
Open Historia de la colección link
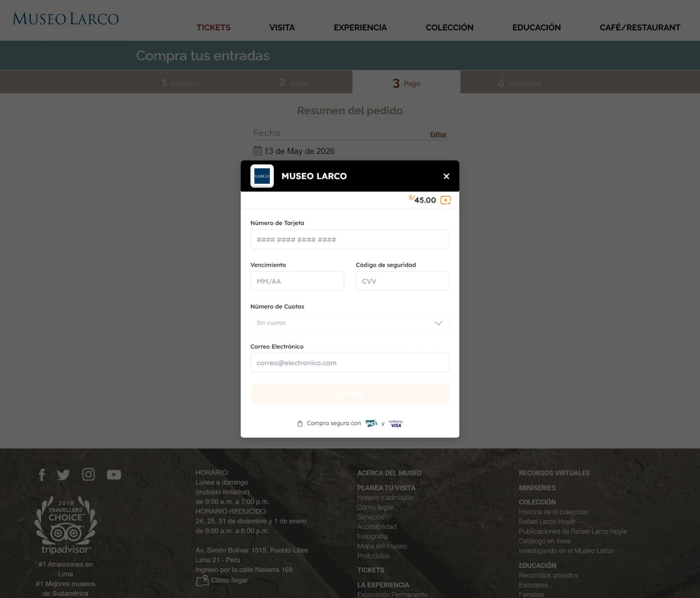tap(553, 512)
